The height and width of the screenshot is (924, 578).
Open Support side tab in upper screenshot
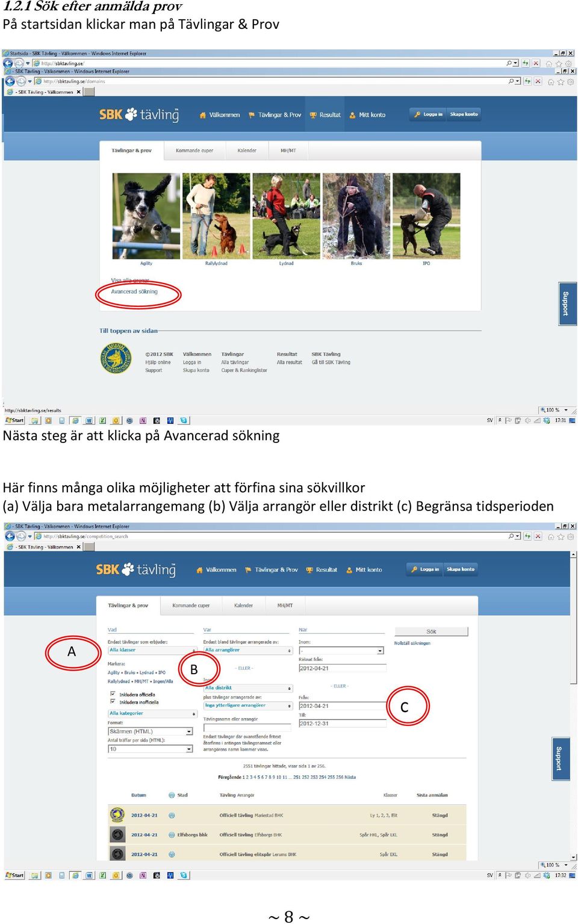(x=566, y=303)
